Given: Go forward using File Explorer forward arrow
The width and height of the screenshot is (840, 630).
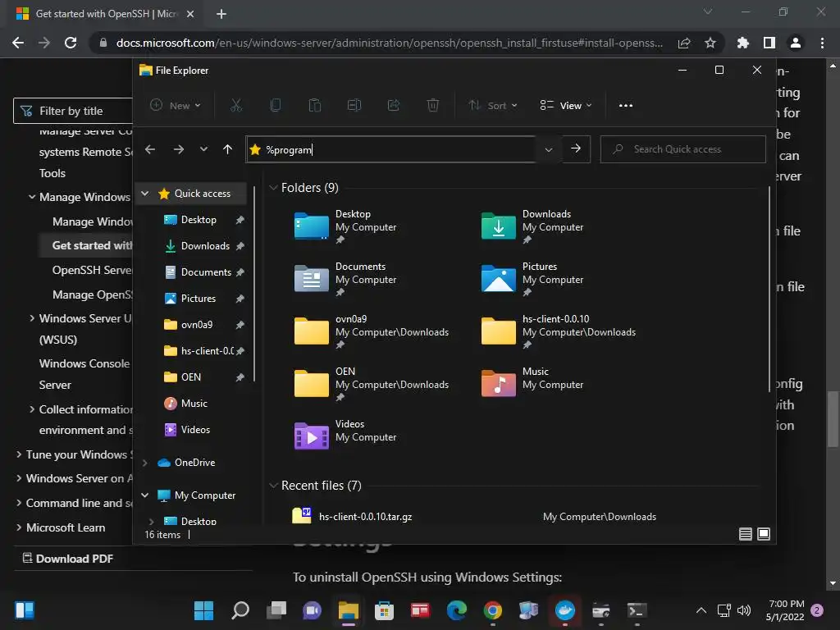Looking at the screenshot, I should [x=179, y=149].
